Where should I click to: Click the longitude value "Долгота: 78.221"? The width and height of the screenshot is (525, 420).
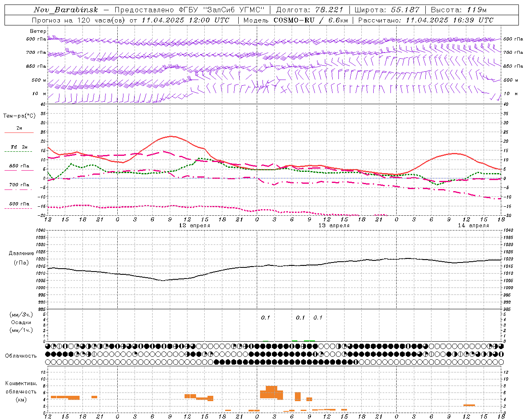click(x=310, y=10)
